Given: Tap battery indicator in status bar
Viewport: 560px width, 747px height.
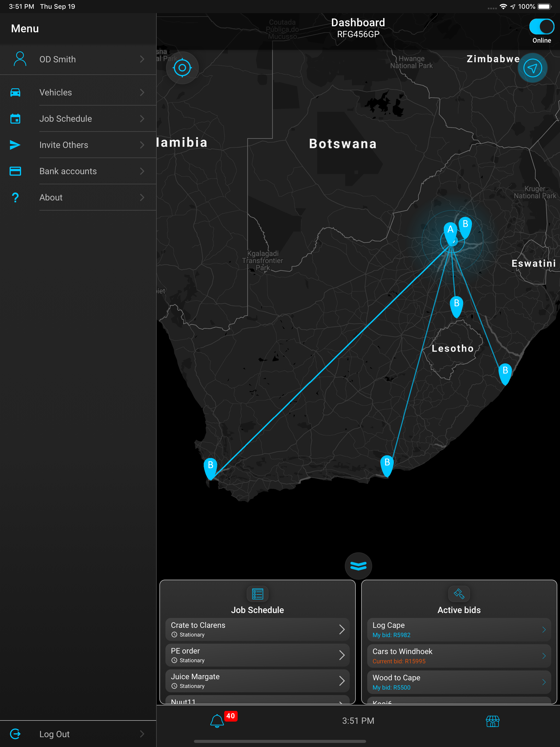Looking at the screenshot, I should [544, 6].
